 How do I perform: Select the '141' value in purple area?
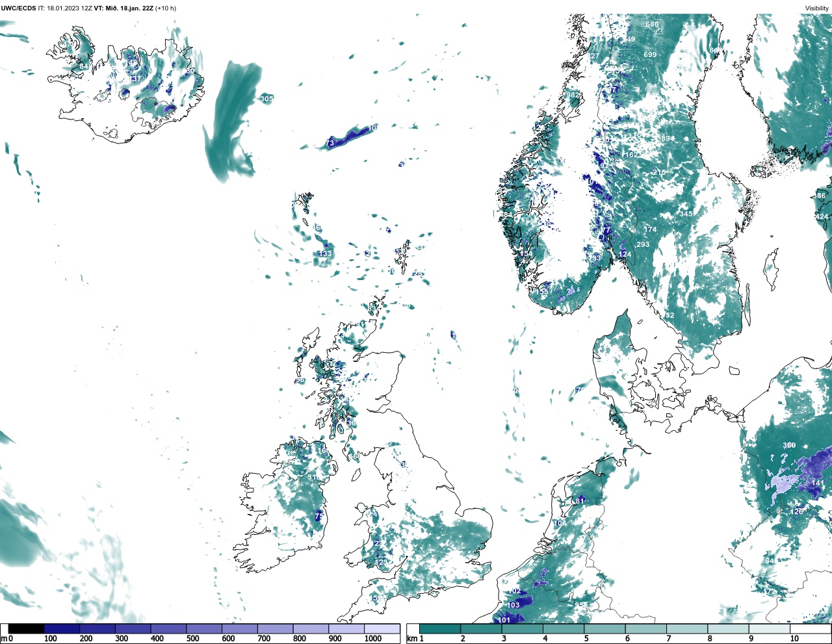click(x=818, y=483)
